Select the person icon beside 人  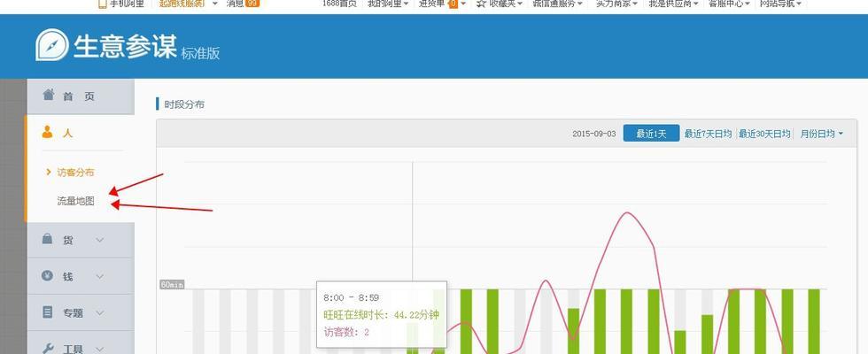(x=48, y=132)
